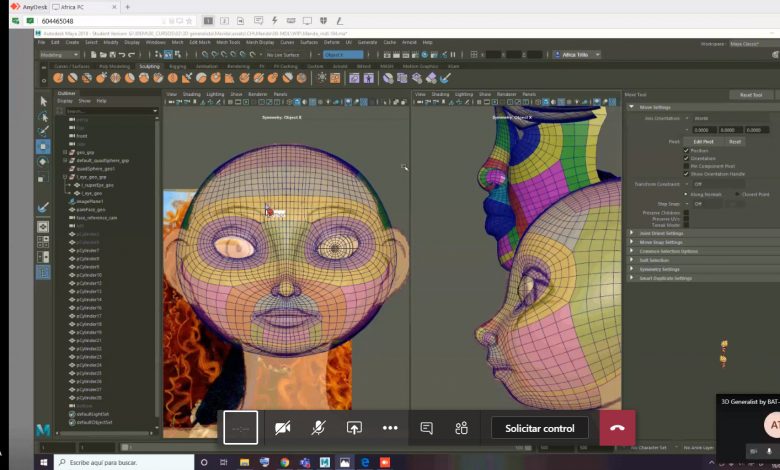Open the Modeling menu set dropdown

pyautogui.click(x=59, y=55)
